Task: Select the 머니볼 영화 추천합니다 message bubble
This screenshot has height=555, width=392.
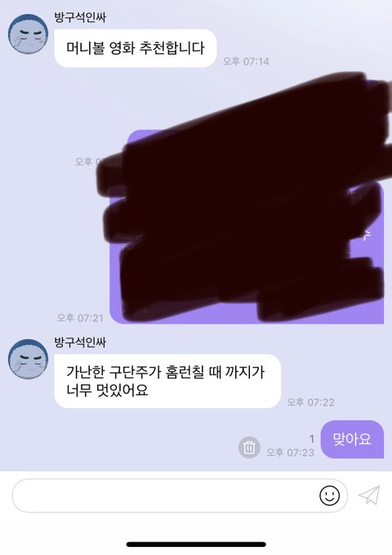Action: pos(135,48)
